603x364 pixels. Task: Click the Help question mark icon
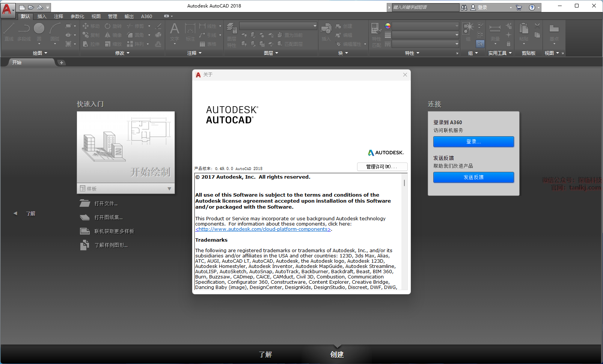coord(532,8)
